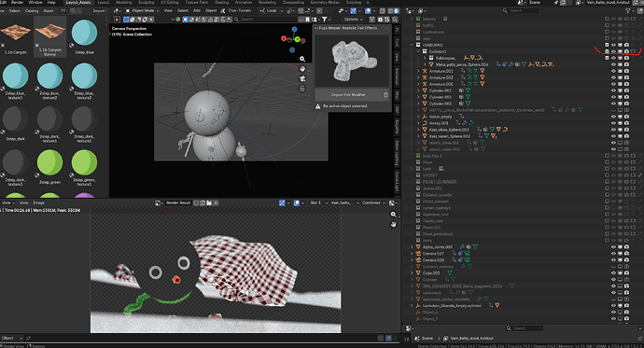Image resolution: width=644 pixels, height=348 pixels.
Task: Toggle exclude checkbox for Kakkospaa collection
Action: tap(607, 58)
